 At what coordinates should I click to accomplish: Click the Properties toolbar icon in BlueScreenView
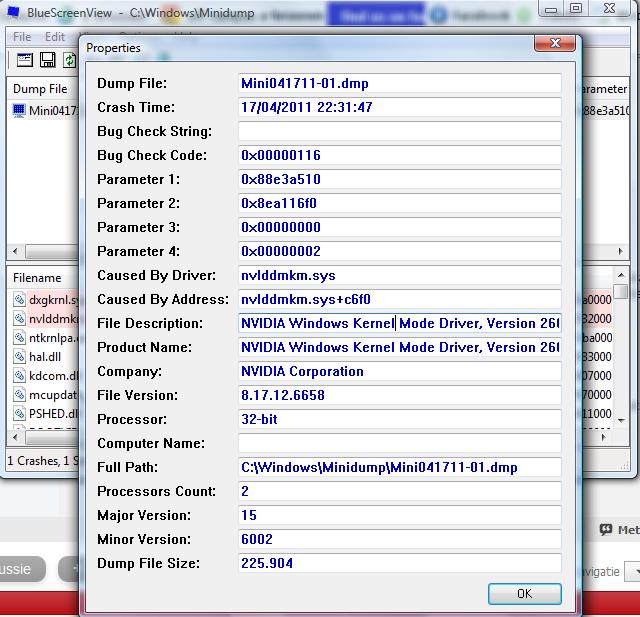[x=24, y=60]
